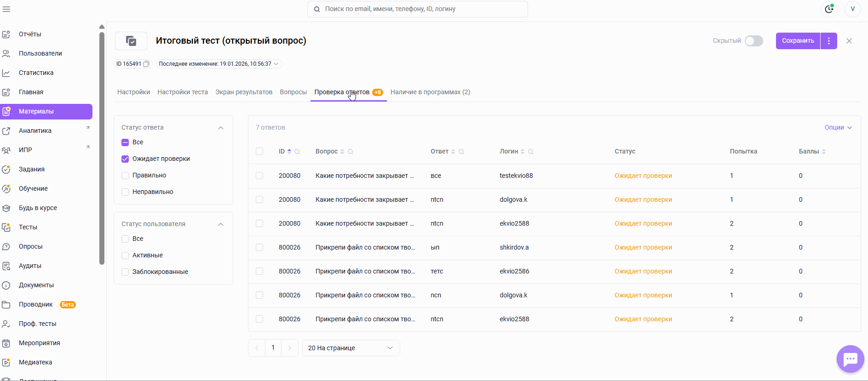Collapse the Статус ответа filter section

pyautogui.click(x=221, y=128)
